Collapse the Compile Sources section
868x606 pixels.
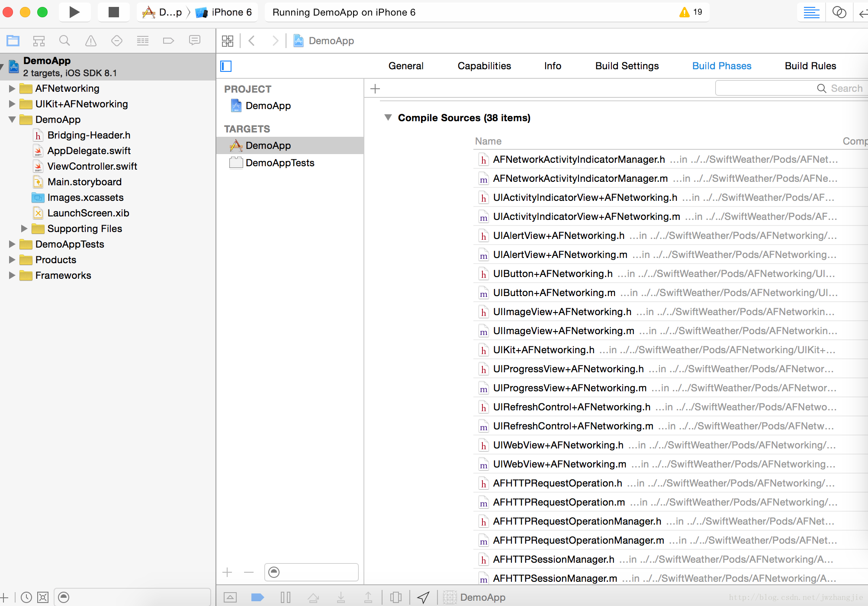388,118
